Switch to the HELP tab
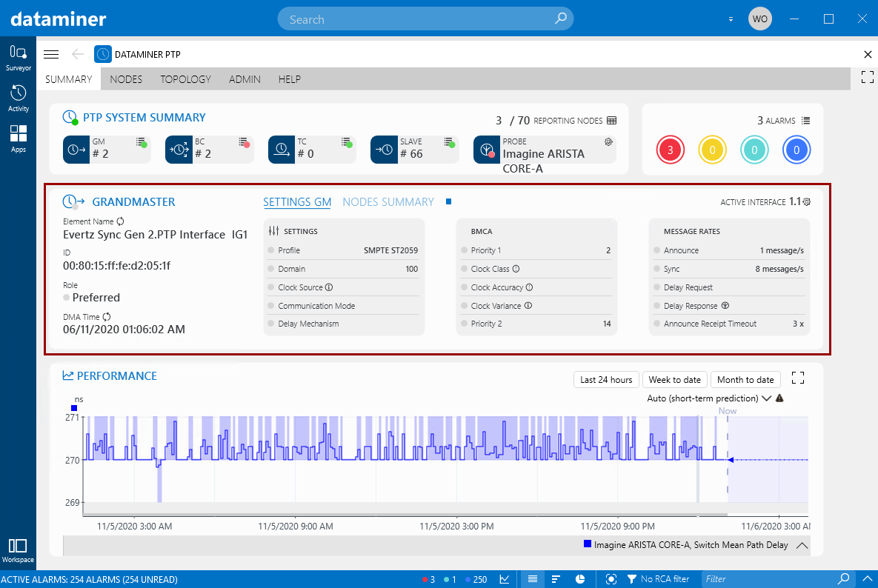This screenshot has height=588, width=878. click(290, 79)
